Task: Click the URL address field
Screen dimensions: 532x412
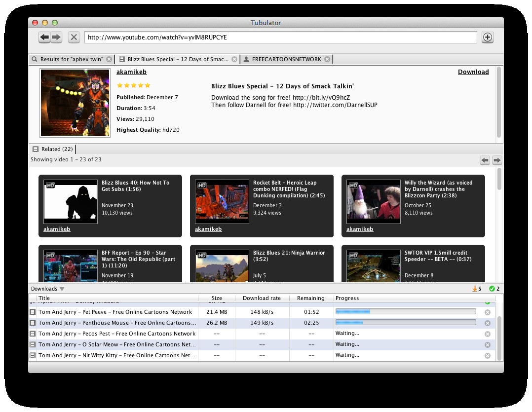Action: 281,37
